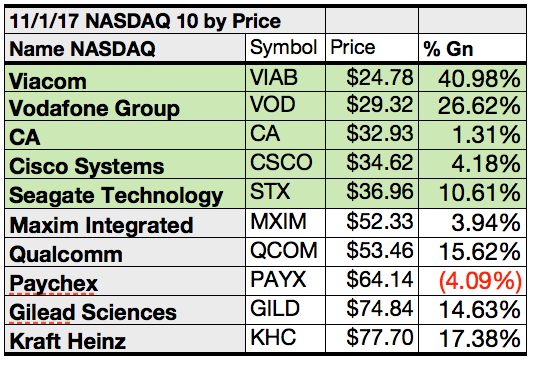Image resolution: width=534 pixels, height=366 pixels.
Task: Select the red (4.09%) loss cell
Action: click(x=473, y=281)
